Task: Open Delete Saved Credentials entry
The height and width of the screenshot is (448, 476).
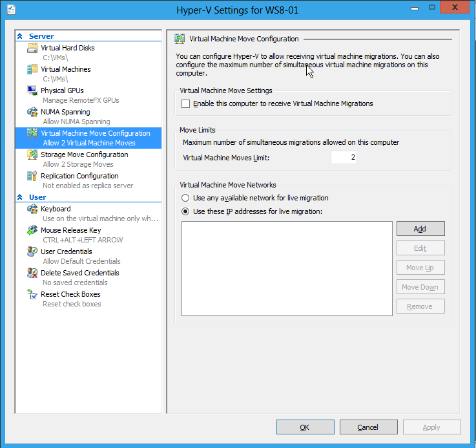Action: [x=88, y=277]
